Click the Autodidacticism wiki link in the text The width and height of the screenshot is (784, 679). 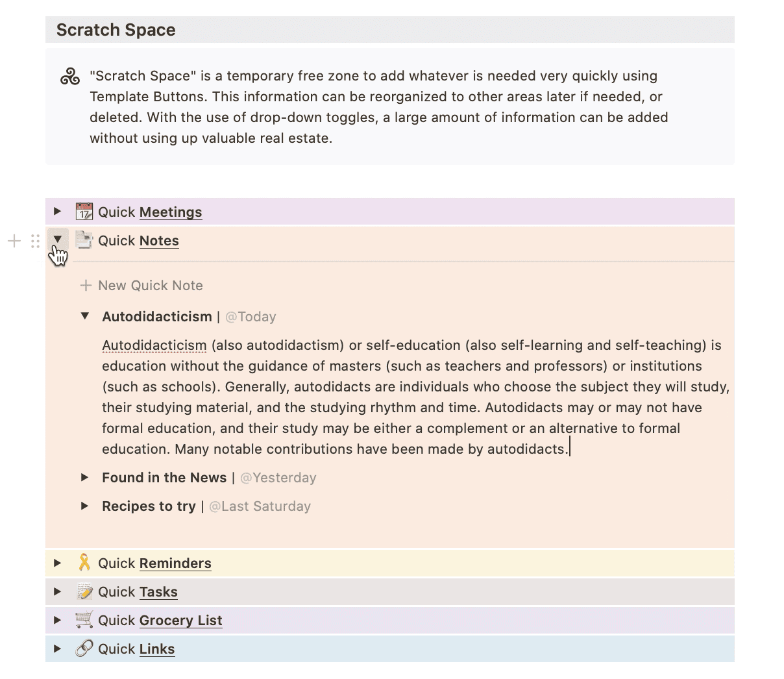(x=154, y=345)
